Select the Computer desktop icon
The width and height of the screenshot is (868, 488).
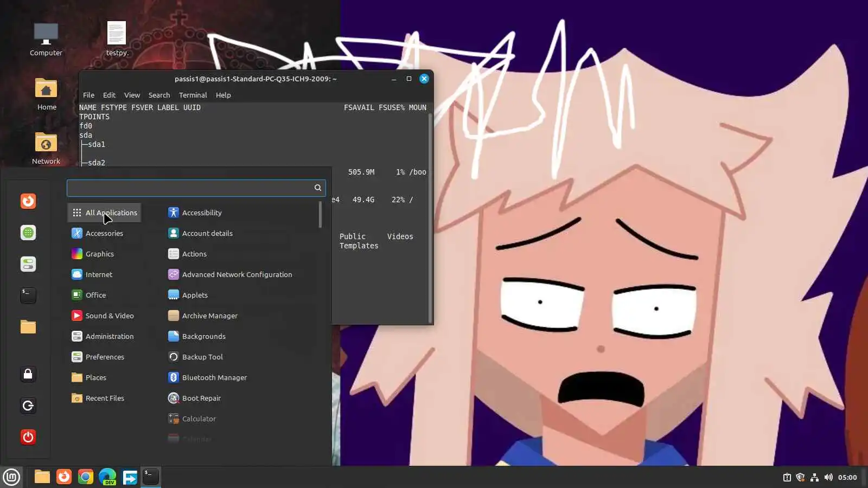(x=46, y=39)
